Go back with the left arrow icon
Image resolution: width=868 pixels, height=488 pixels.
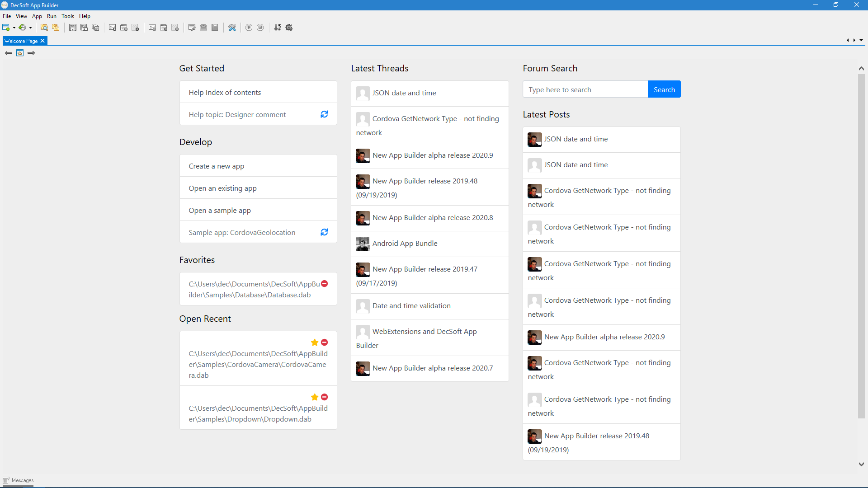(8, 53)
